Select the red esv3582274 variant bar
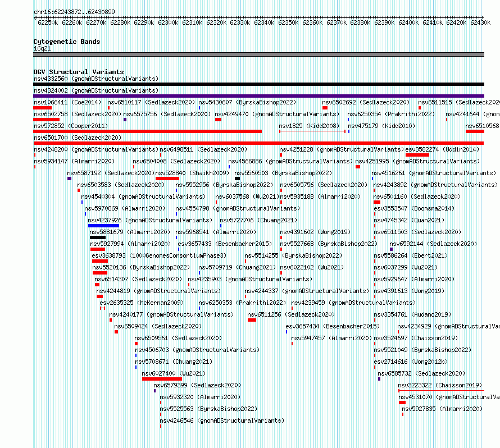Viewport: 500px width, 448px height. tap(417, 155)
